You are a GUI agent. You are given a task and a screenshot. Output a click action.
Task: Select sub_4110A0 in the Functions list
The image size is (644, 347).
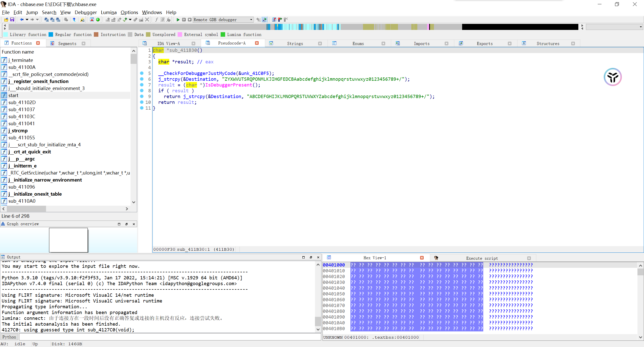pos(65,201)
